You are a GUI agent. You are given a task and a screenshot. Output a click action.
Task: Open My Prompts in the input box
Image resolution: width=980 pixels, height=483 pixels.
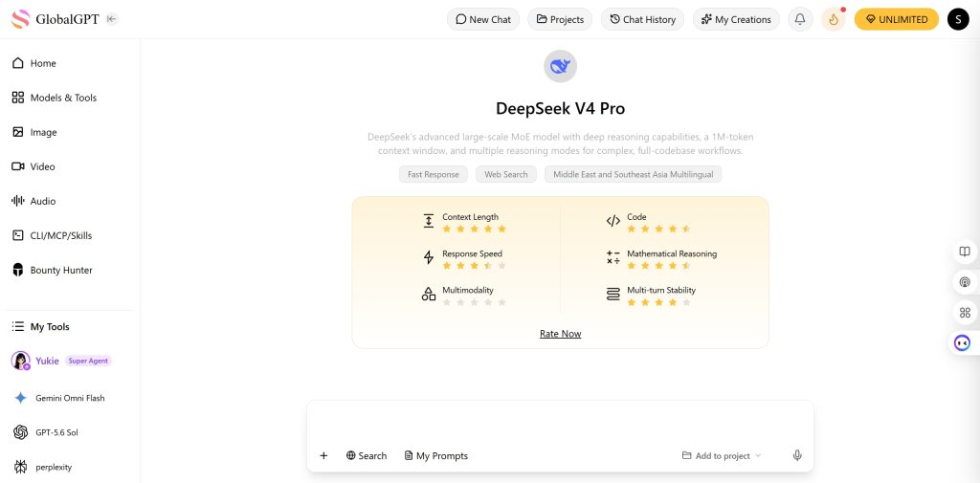[436, 455]
